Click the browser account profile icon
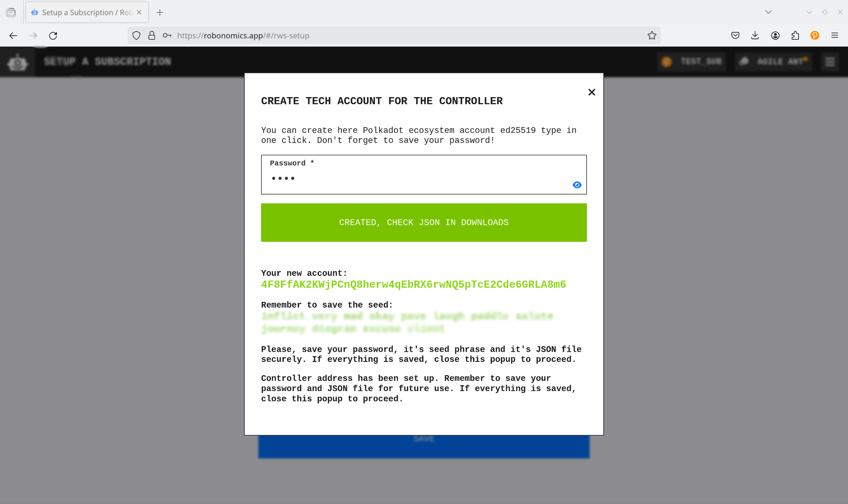 pyautogui.click(x=776, y=35)
